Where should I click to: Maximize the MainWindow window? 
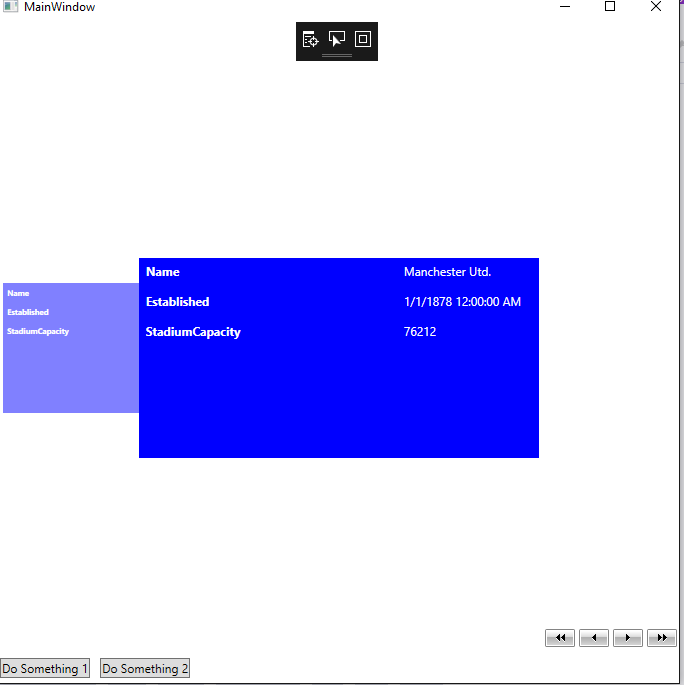click(x=610, y=7)
